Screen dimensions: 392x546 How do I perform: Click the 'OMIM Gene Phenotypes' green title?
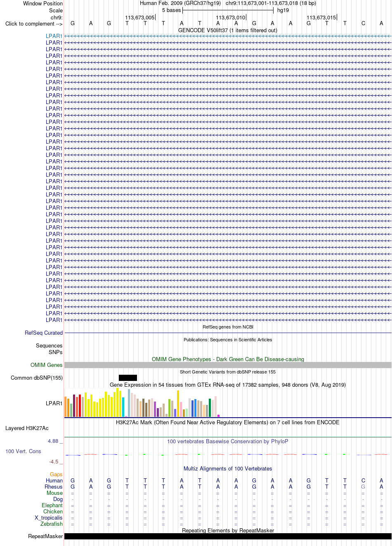228,359
